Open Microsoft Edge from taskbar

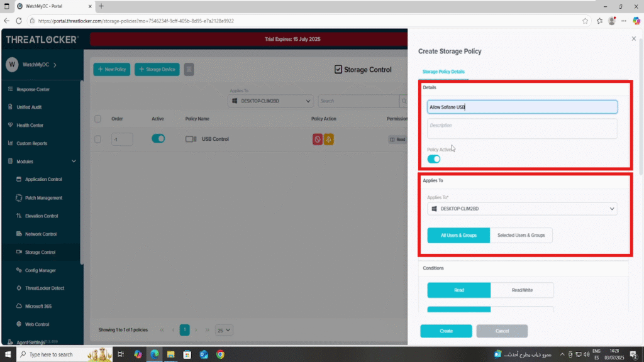tap(155, 354)
